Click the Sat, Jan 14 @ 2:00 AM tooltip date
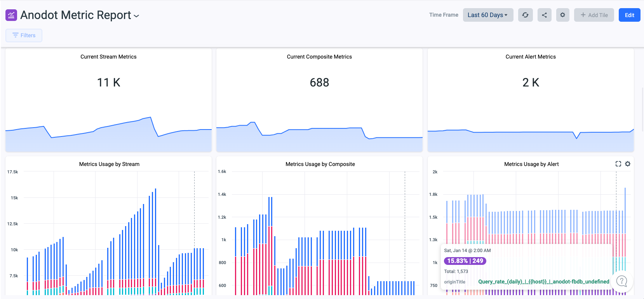644x299 pixels. [x=467, y=251]
